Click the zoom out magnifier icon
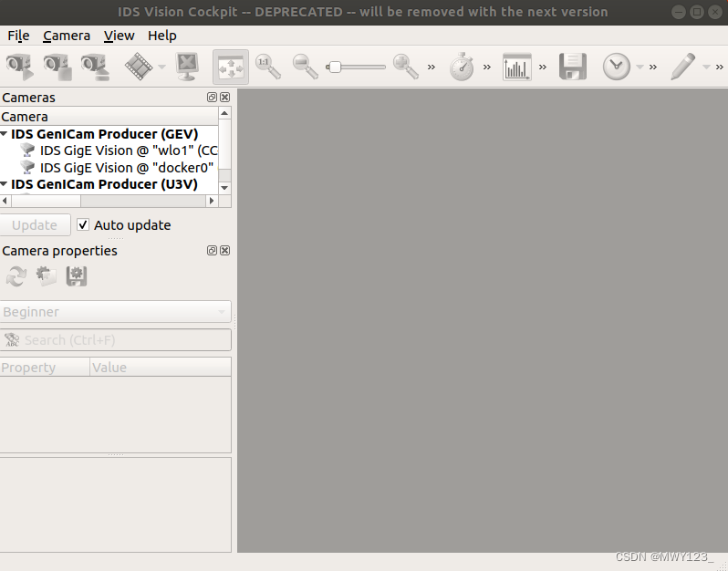728x571 pixels. click(305, 67)
